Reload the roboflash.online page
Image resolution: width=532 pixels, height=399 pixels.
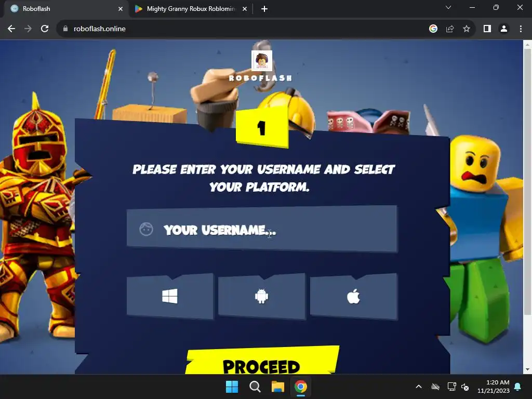click(x=45, y=29)
